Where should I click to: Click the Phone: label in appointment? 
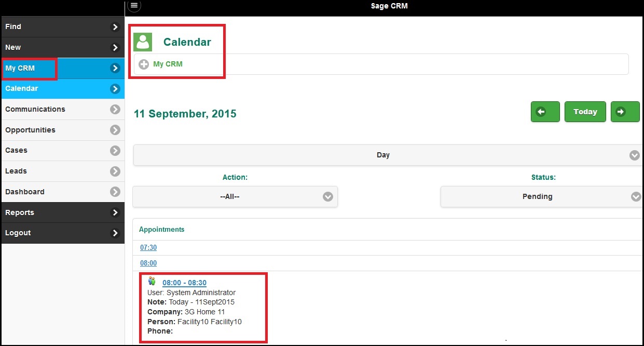pos(160,331)
